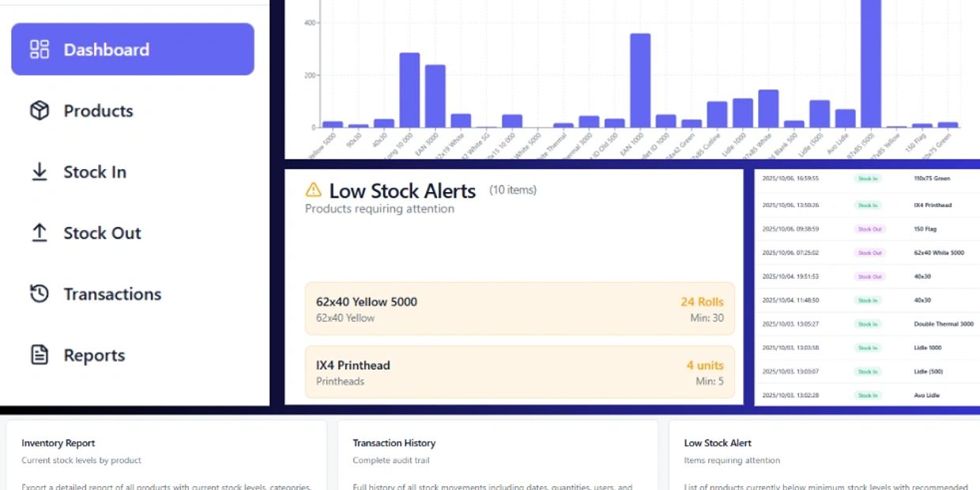Click the 110x75 Green transaction row

point(866,179)
